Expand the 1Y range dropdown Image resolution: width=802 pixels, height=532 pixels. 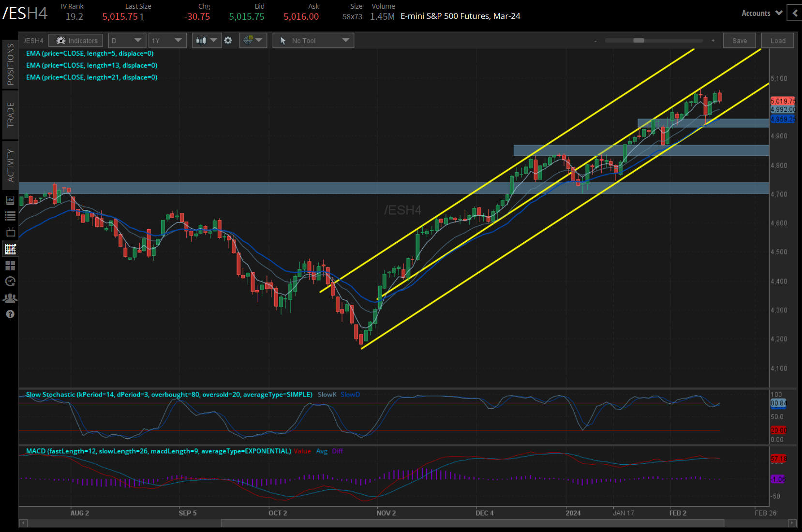(x=167, y=41)
